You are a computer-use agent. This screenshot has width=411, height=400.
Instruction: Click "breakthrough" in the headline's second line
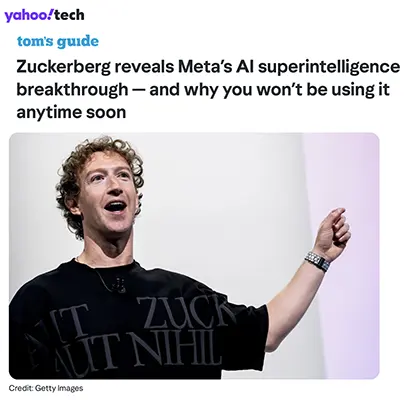[x=72, y=89]
